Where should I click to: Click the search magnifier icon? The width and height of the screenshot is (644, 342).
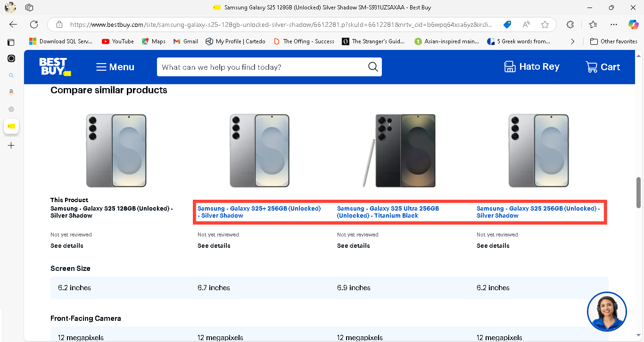click(x=373, y=67)
